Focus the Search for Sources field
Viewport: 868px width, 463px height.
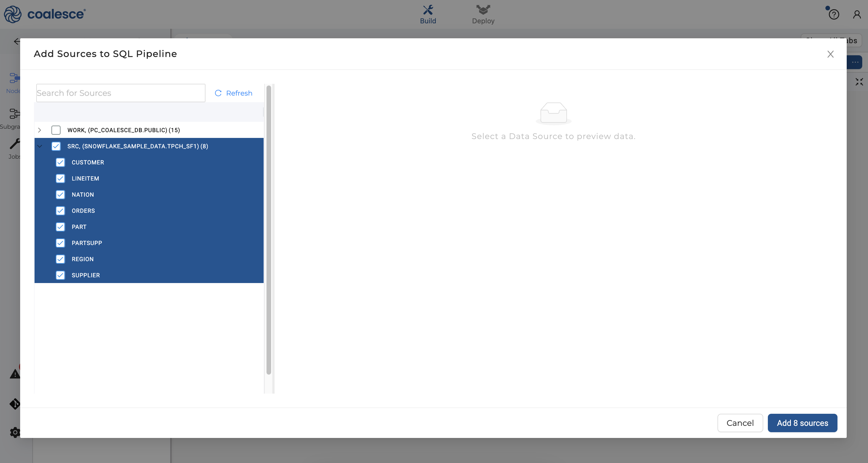[x=121, y=93]
